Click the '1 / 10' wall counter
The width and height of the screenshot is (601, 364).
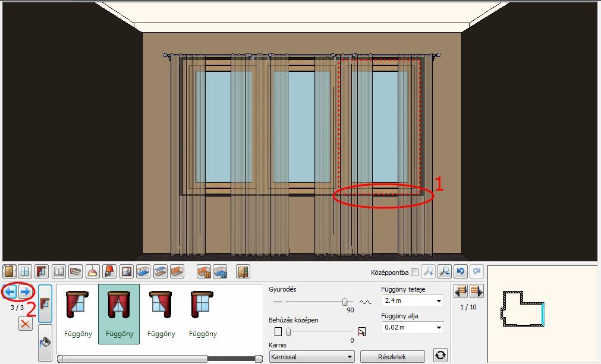(x=468, y=307)
